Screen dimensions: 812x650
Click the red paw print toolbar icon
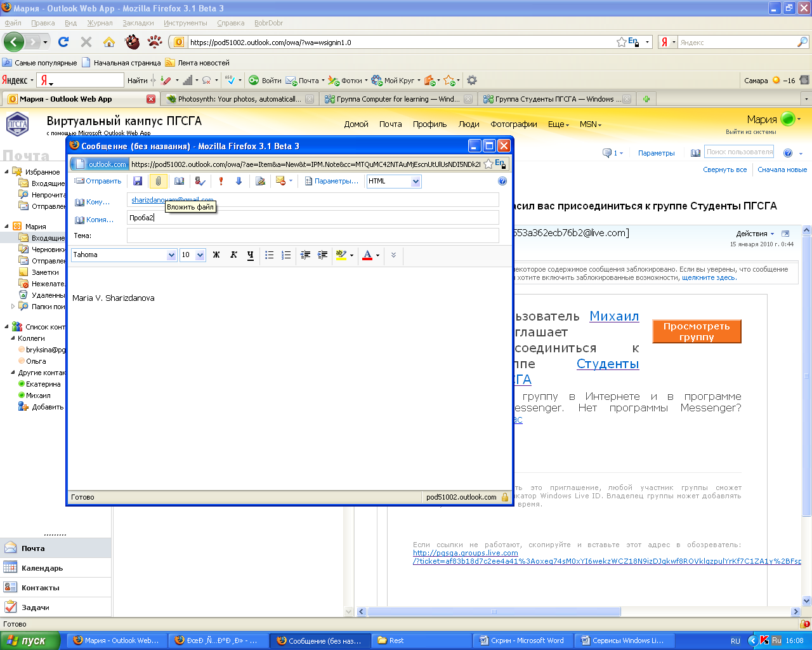[x=155, y=43]
